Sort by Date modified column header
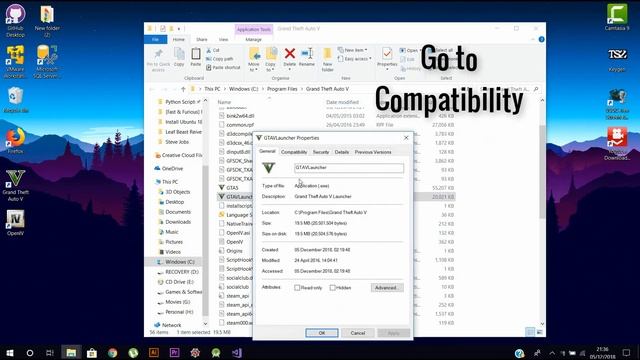This screenshot has height=360, width=640. pos(342,102)
